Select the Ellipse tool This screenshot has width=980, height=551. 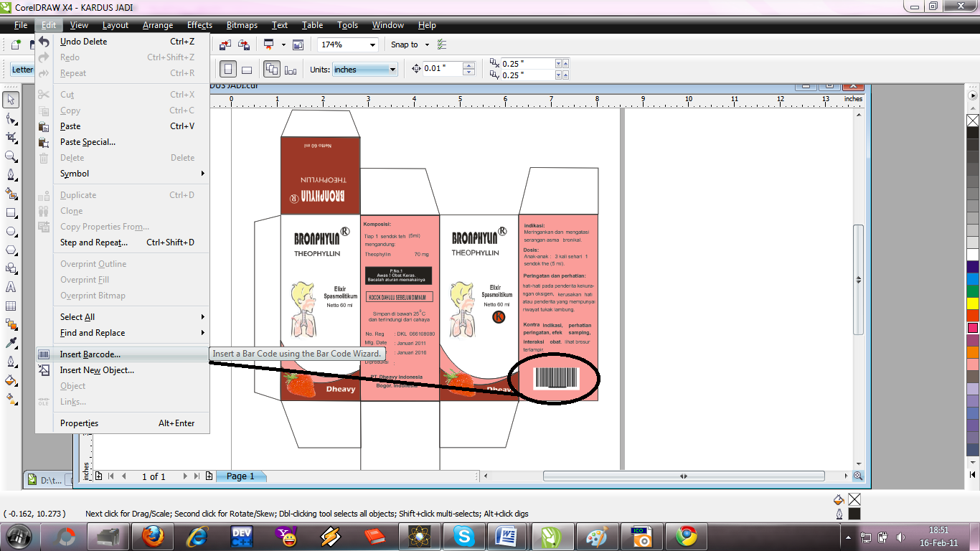11,231
